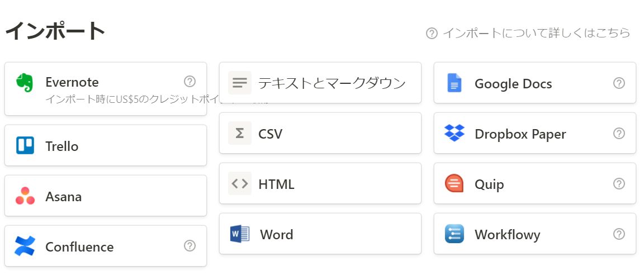Import from Dropbox Paper
Image resolution: width=644 pixels, height=275 pixels.
tap(535, 133)
